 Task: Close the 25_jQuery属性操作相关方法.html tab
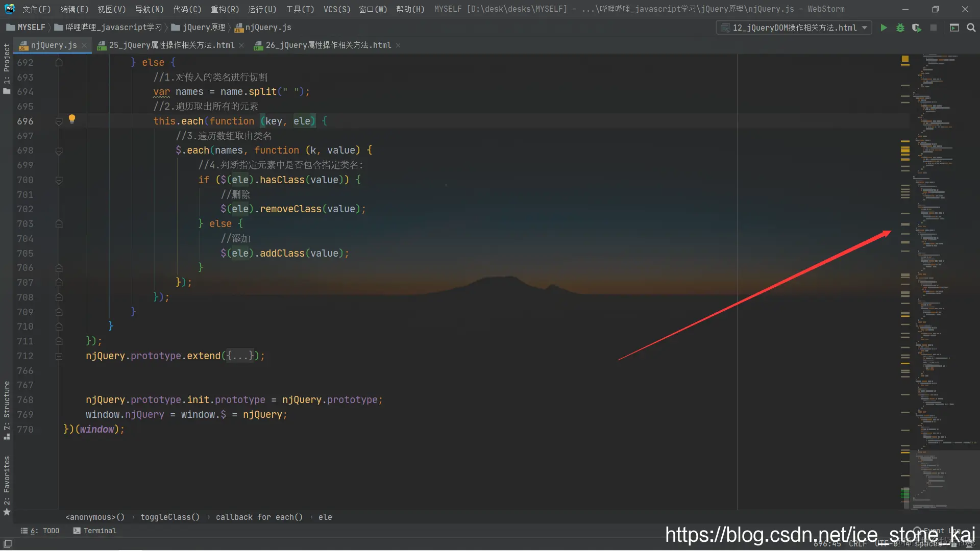(241, 45)
